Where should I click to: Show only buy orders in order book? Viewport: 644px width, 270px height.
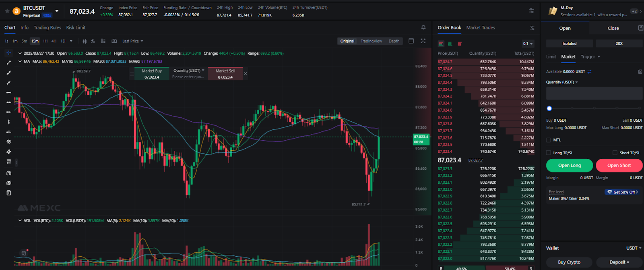point(450,44)
